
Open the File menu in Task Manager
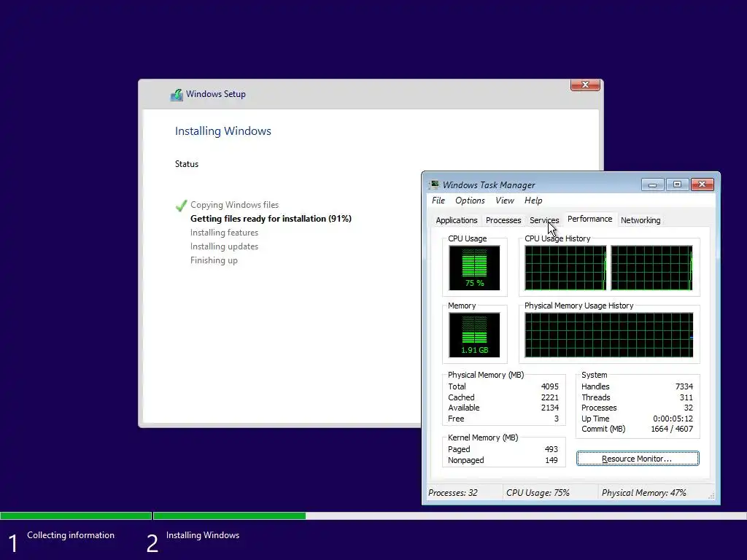(438, 201)
